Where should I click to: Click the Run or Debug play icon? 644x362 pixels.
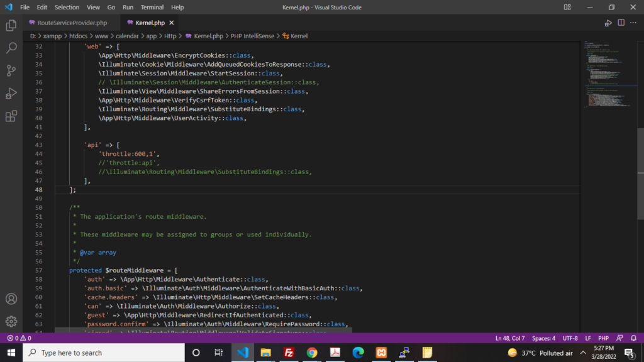click(x=608, y=23)
